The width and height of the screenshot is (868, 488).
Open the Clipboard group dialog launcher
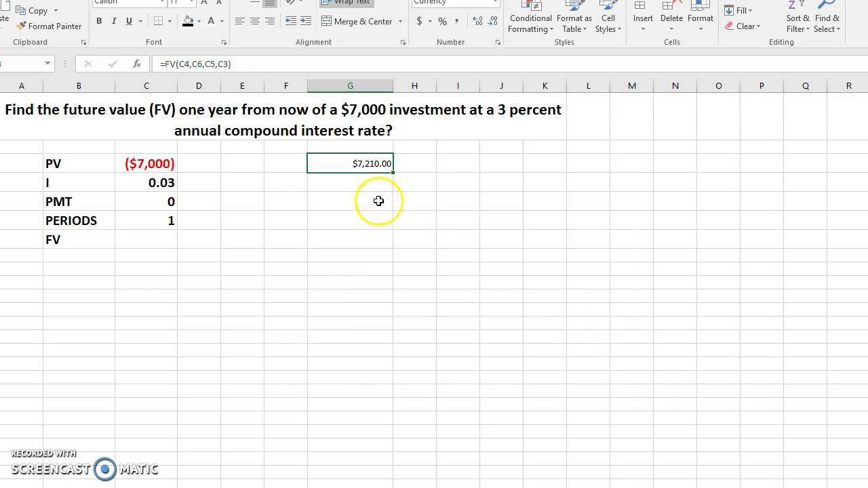click(x=83, y=43)
